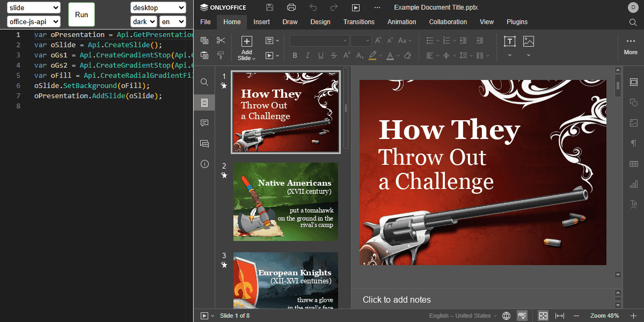Click the Insert Text Box icon
Screen dimensions: 644x322
(x=510, y=41)
